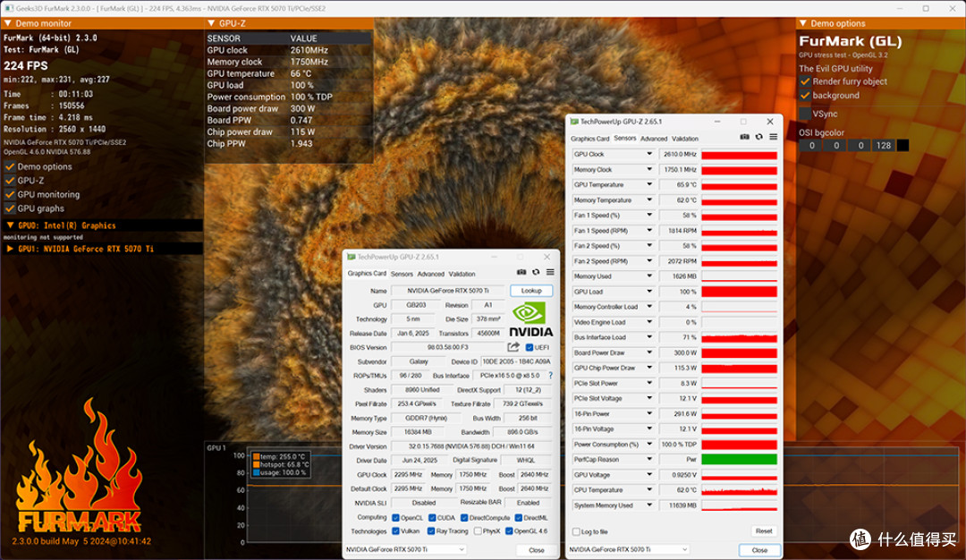Toggle the GPU graphs checkbox

(10, 208)
